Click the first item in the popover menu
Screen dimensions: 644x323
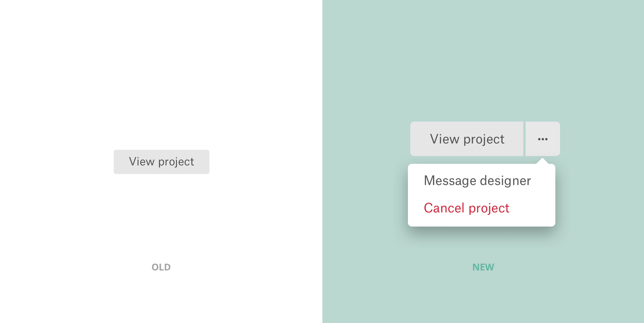click(x=477, y=181)
